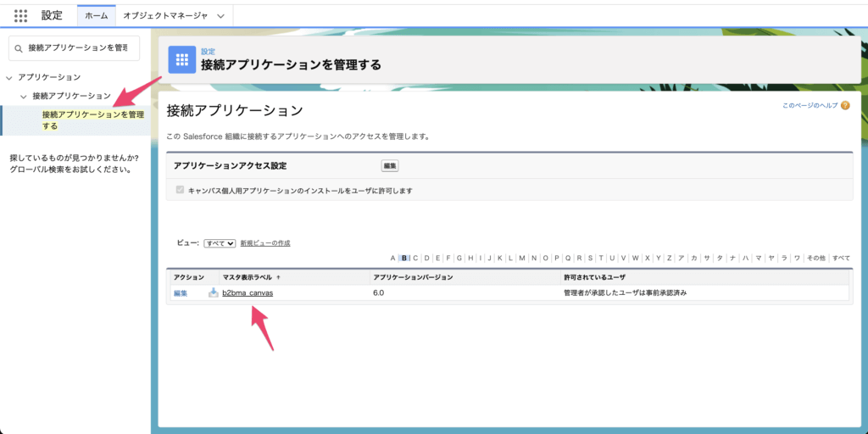Click the 許可されているユーザ column header

594,277
